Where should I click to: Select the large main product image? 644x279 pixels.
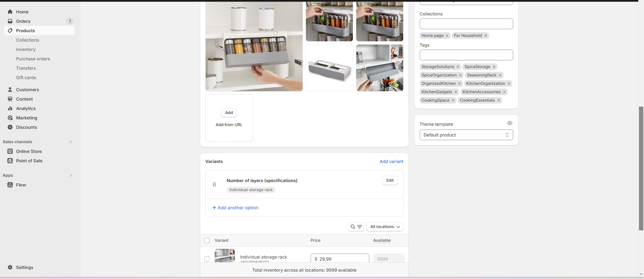(x=254, y=46)
